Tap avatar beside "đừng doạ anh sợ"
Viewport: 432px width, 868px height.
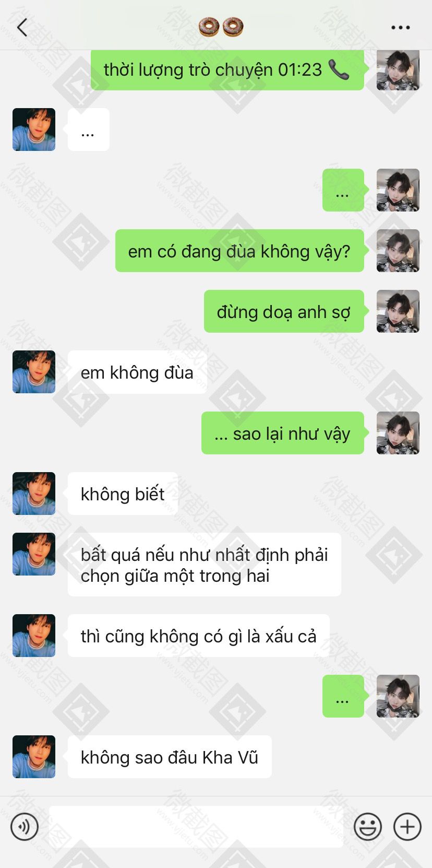click(x=398, y=311)
